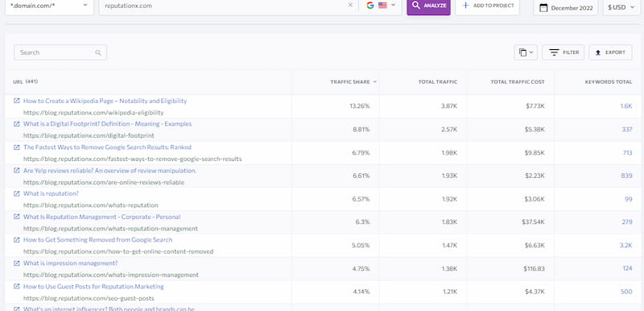The image size is (644, 311).
Task: Open external link icon for Yelp reviews row
Action: coord(16,170)
